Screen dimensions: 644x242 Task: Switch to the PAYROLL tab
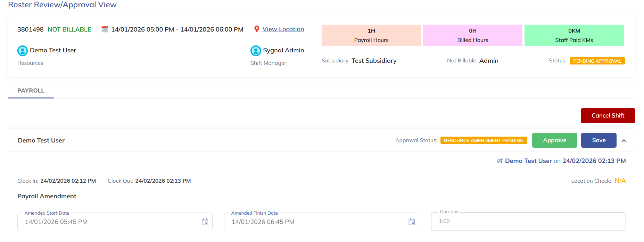click(x=31, y=90)
